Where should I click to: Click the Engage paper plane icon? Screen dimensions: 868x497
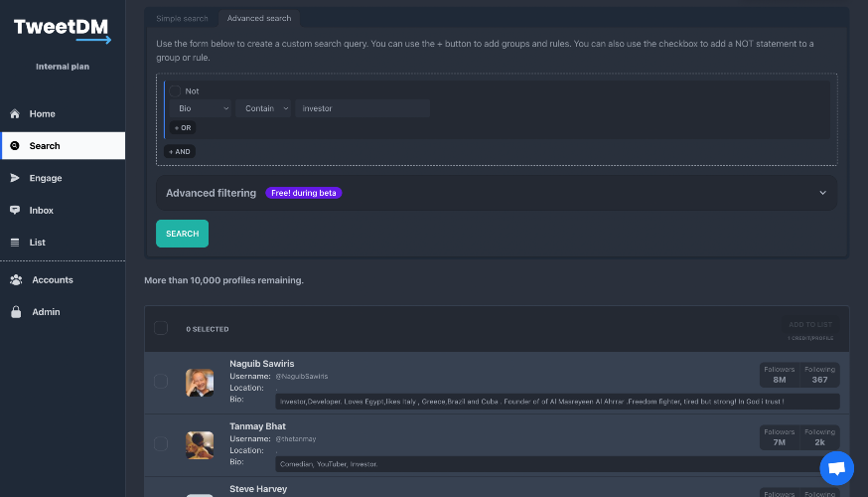pos(15,178)
